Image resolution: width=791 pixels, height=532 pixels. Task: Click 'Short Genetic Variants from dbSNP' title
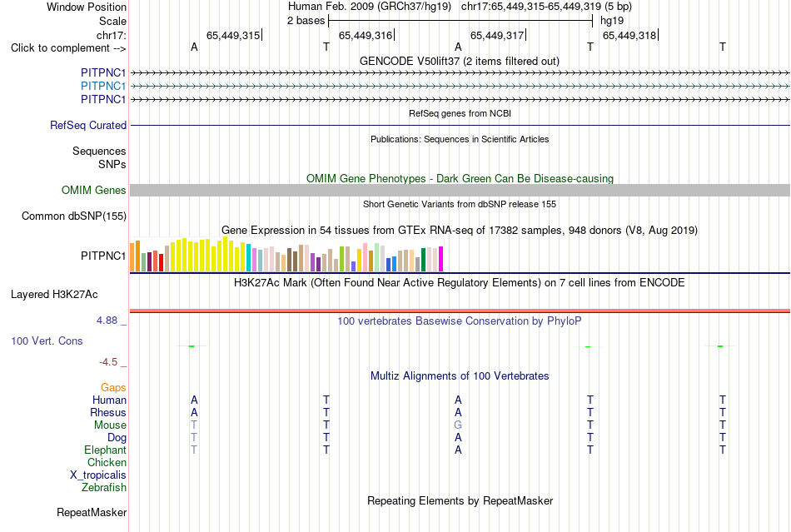460,204
